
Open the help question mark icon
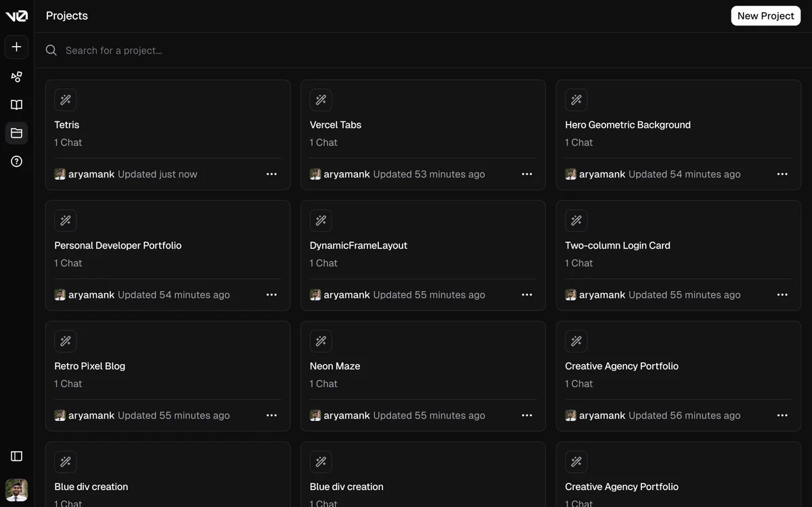point(17,161)
